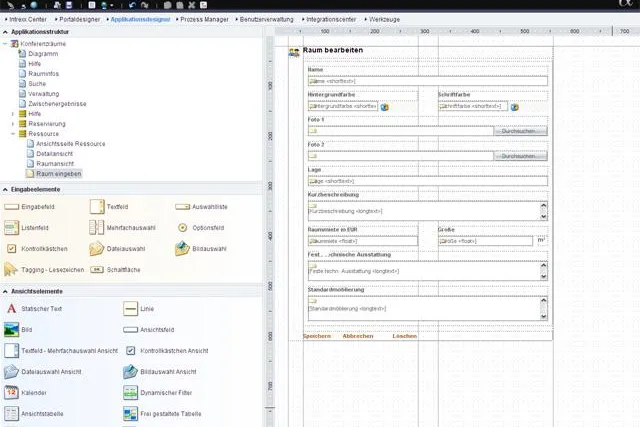Open dropdown arrow beside toolbar globe icon
Viewport: 640px width, 427px height.
pos(111,5)
